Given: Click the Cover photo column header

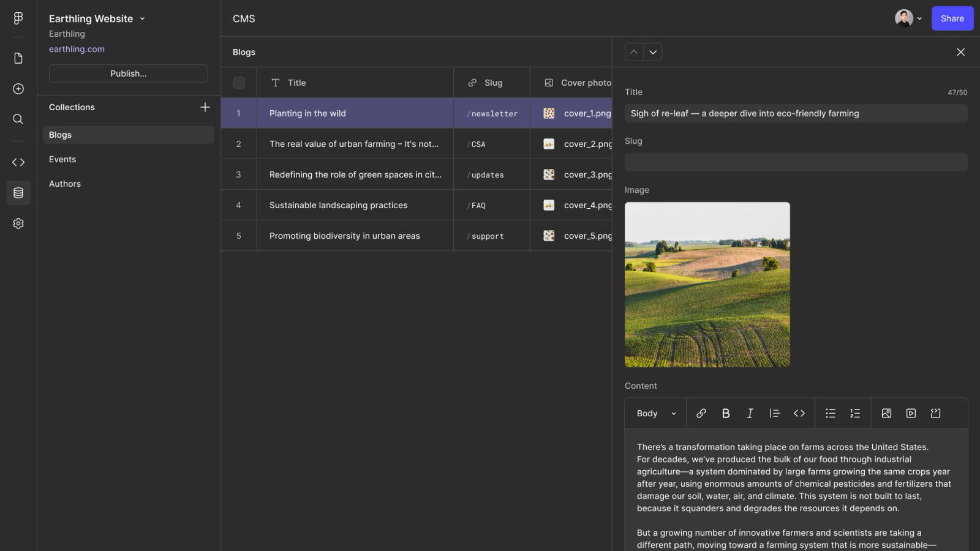Looking at the screenshot, I should (571, 83).
